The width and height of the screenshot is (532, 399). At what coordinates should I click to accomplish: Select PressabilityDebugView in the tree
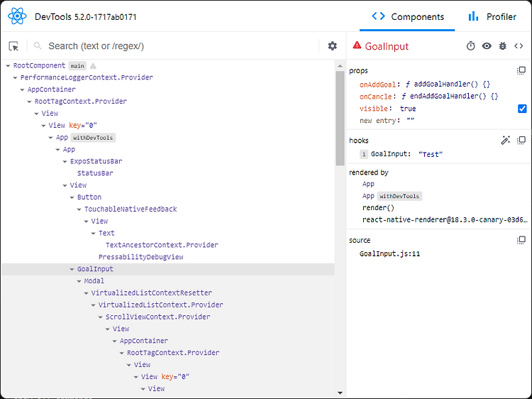(x=168, y=257)
